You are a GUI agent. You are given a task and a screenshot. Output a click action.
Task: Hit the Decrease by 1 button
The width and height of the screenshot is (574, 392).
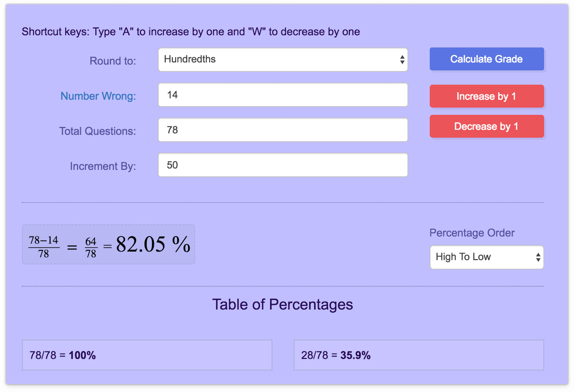[486, 126]
